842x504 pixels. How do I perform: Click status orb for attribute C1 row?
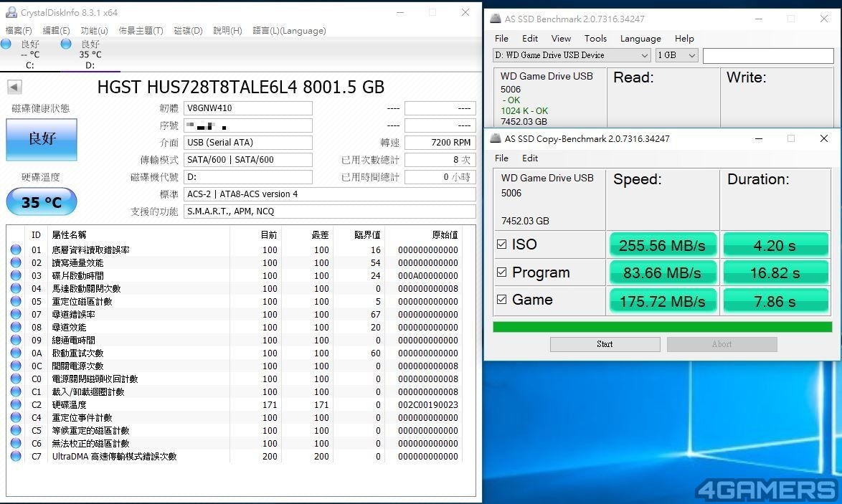[16, 391]
